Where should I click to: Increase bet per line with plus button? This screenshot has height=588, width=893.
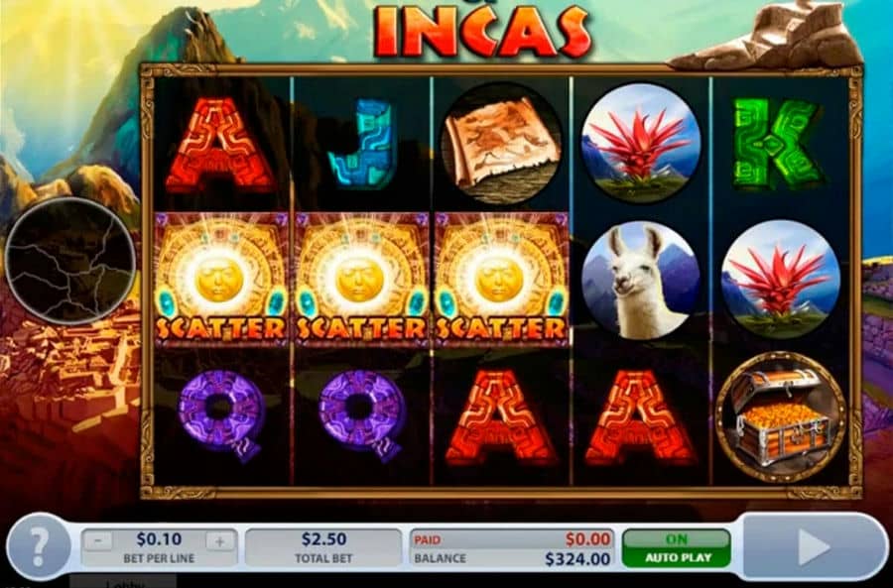(x=219, y=541)
